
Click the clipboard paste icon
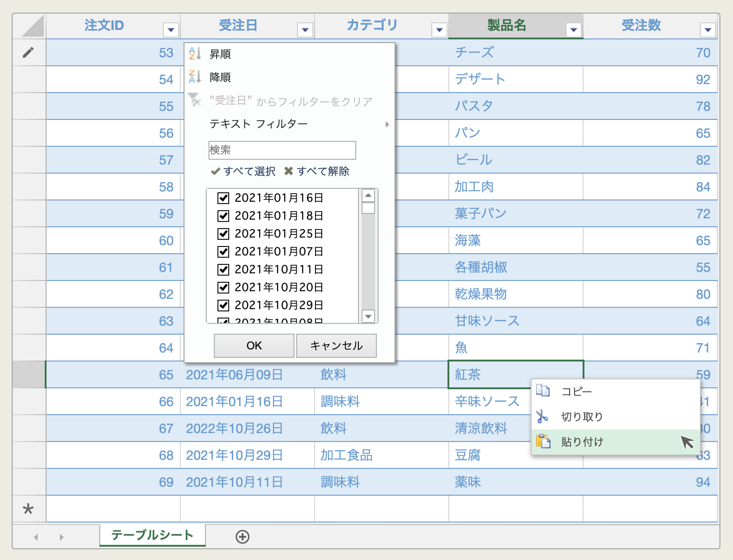pyautogui.click(x=543, y=441)
